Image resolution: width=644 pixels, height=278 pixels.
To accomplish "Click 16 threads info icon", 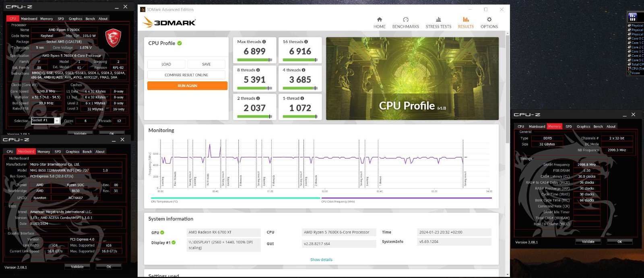I will (x=306, y=41).
